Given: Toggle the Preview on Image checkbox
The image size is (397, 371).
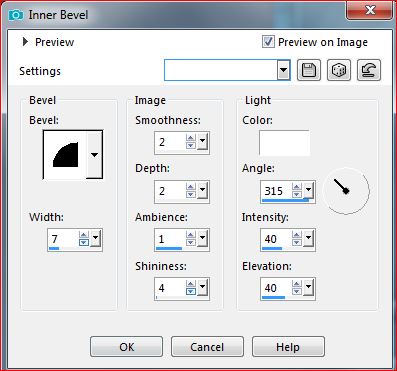Looking at the screenshot, I should tap(268, 42).
